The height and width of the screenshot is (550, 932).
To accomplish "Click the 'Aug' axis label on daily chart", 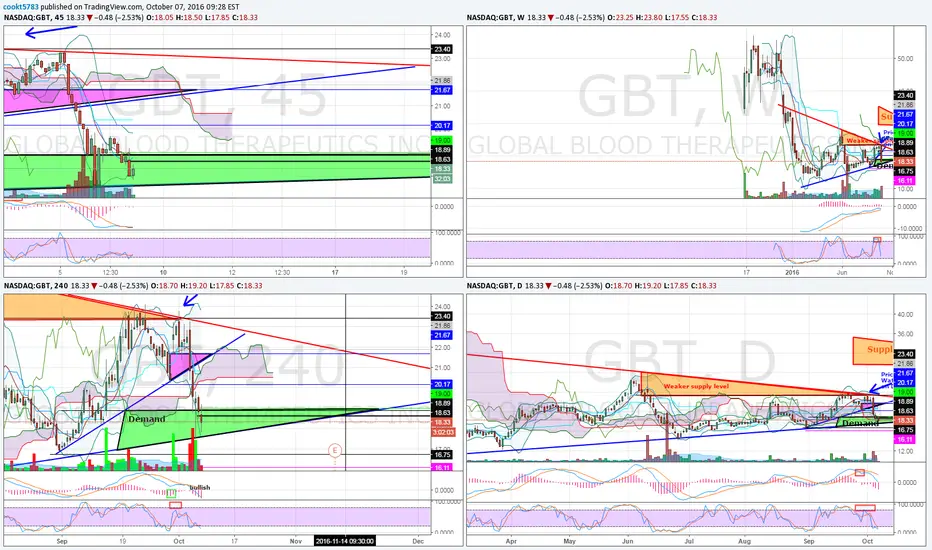I will point(744,541).
